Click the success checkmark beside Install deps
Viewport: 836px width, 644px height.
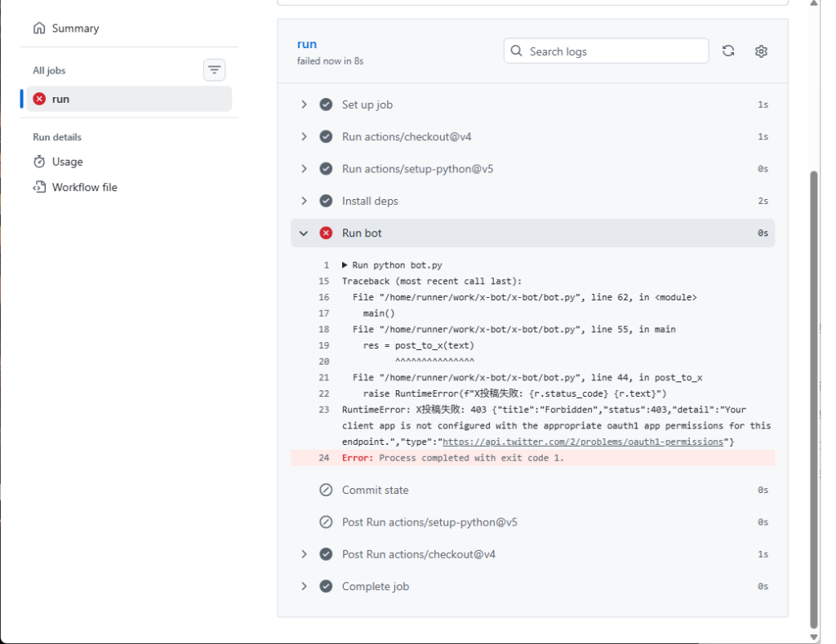[326, 201]
